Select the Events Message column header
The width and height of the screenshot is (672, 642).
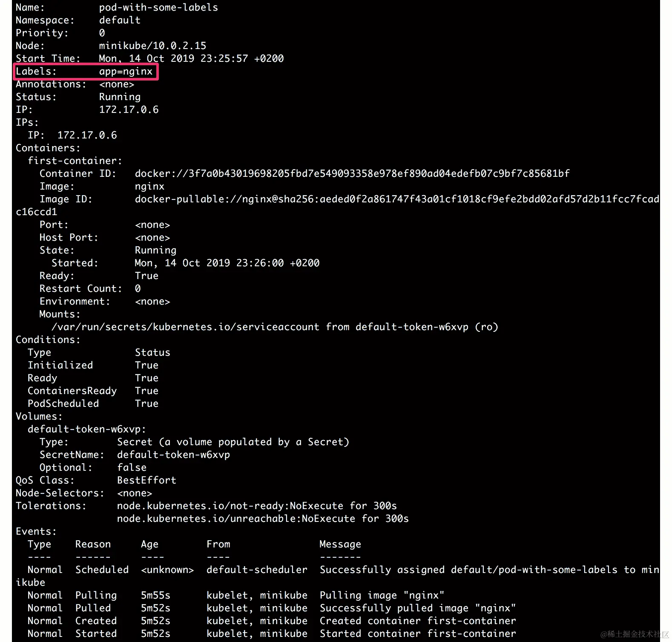(x=340, y=544)
